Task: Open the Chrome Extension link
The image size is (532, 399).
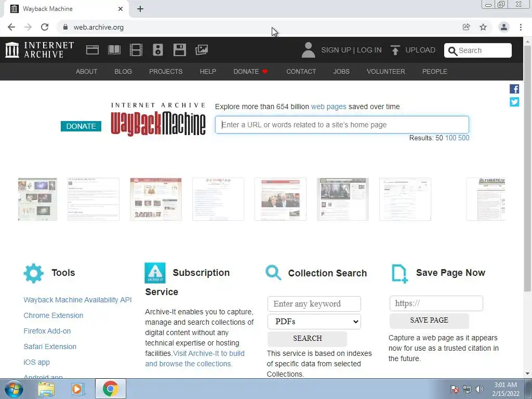Action: point(54,315)
